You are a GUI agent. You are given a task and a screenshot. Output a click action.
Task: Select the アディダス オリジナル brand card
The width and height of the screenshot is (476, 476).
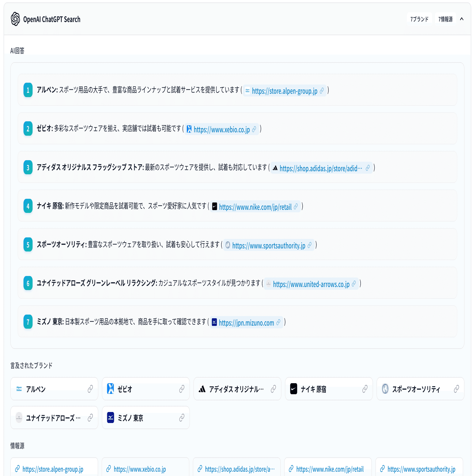coord(237,389)
